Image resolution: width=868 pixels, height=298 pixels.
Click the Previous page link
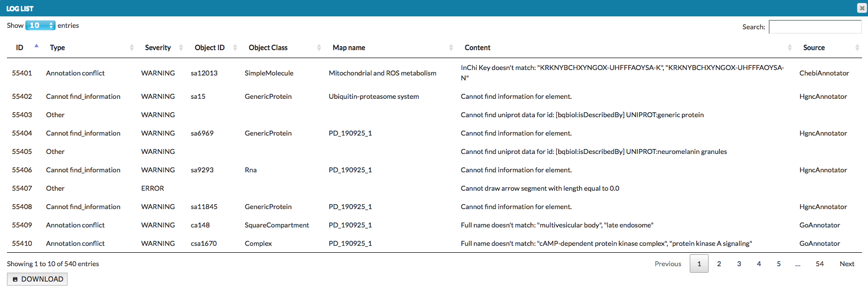pos(668,264)
